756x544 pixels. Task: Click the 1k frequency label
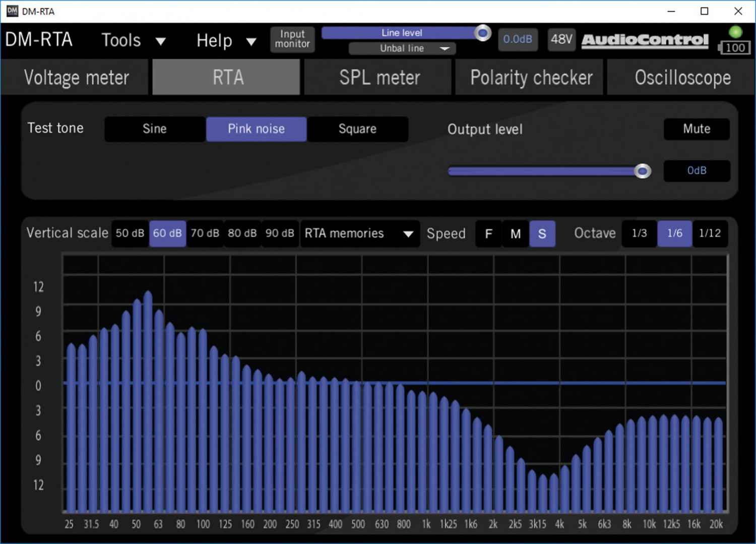pos(426,524)
